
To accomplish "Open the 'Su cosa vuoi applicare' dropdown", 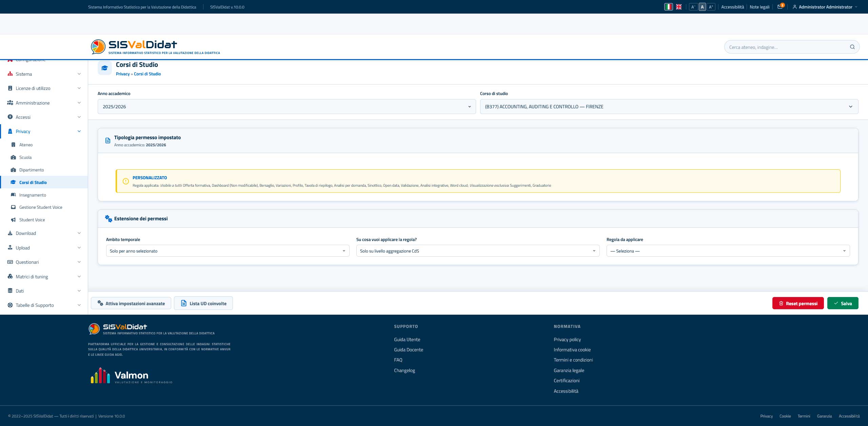I will [x=478, y=251].
